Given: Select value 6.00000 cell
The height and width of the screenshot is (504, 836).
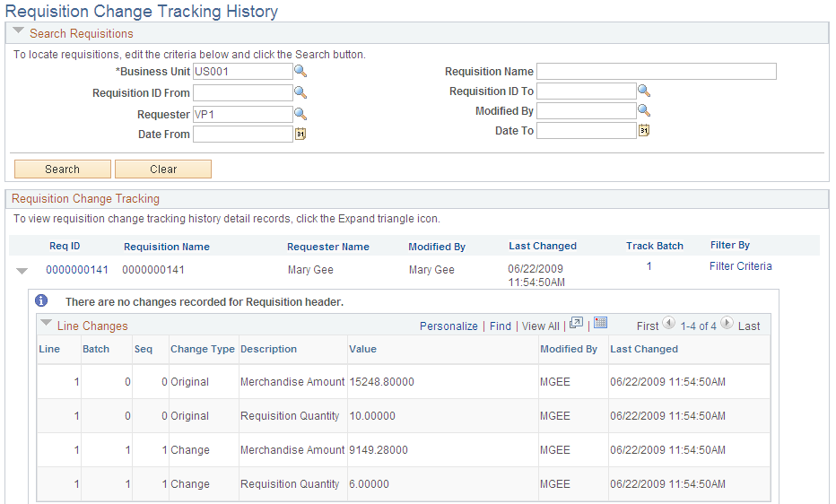Looking at the screenshot, I should coord(369,484).
